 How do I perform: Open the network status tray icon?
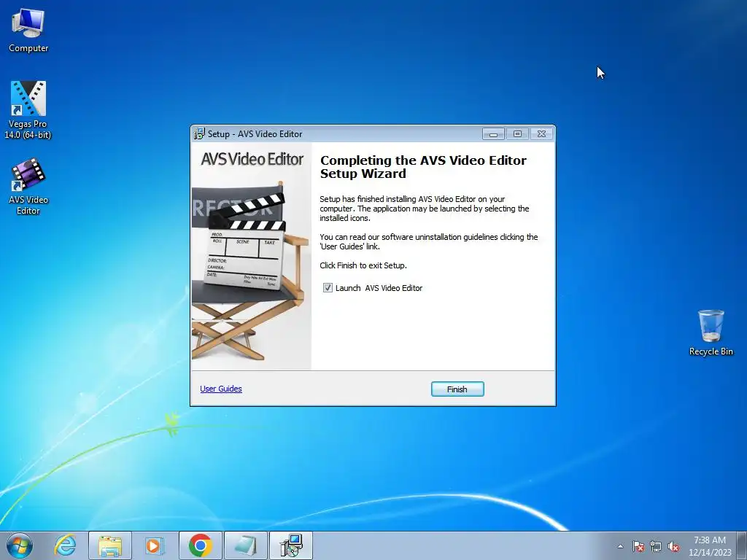(656, 546)
